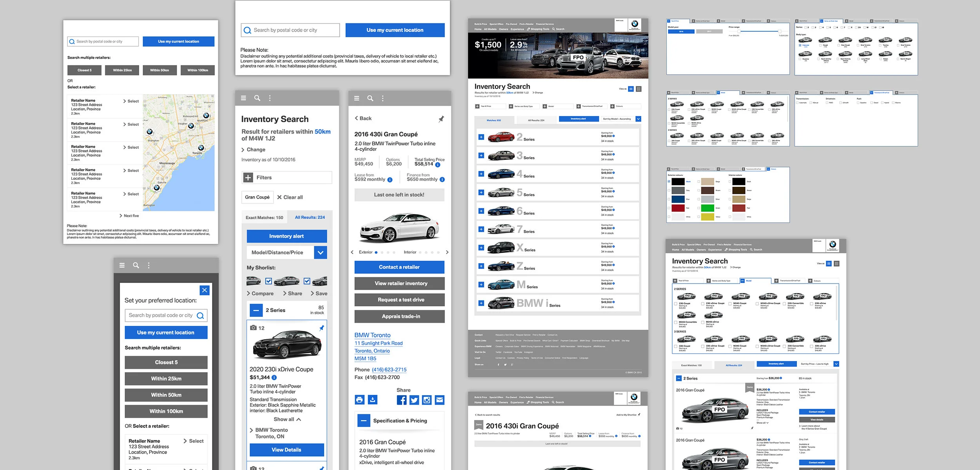Pin the 2020 230i xDrive Coupe card
The image size is (980, 470).
[321, 328]
